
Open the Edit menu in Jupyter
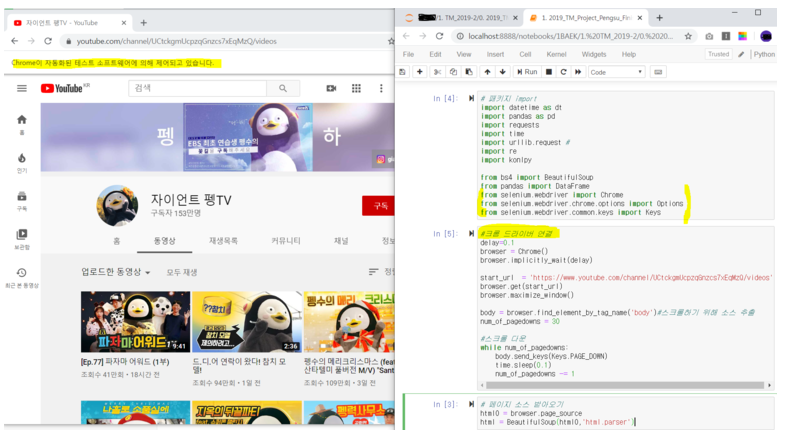point(435,54)
